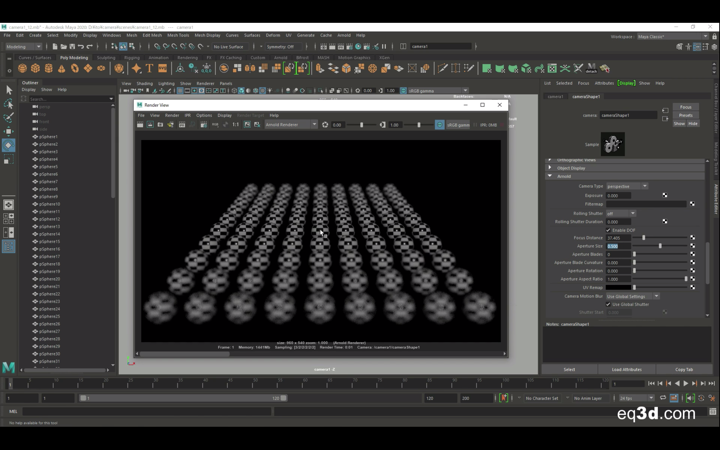
Task: Toggle the auto keyframe button
Action: pos(503,398)
